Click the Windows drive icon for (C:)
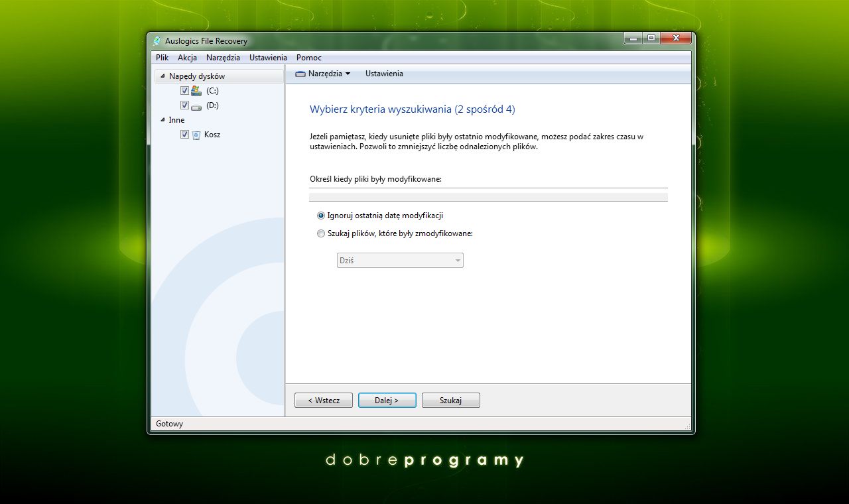849x504 pixels. [x=196, y=91]
